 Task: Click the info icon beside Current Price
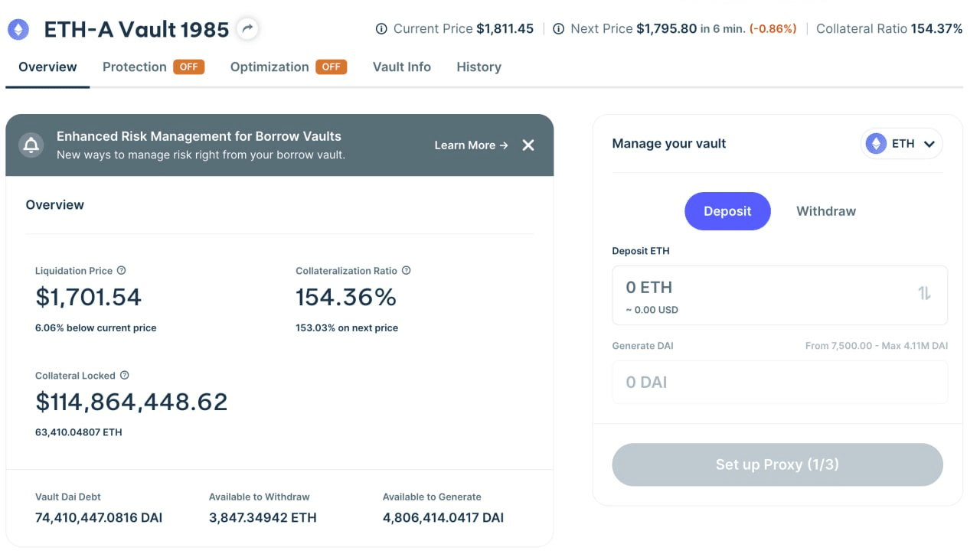tap(381, 29)
